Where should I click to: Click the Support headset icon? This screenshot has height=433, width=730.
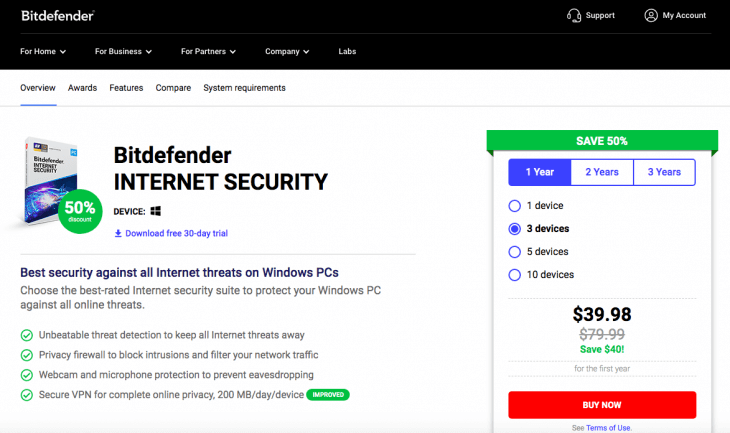pyautogui.click(x=574, y=16)
